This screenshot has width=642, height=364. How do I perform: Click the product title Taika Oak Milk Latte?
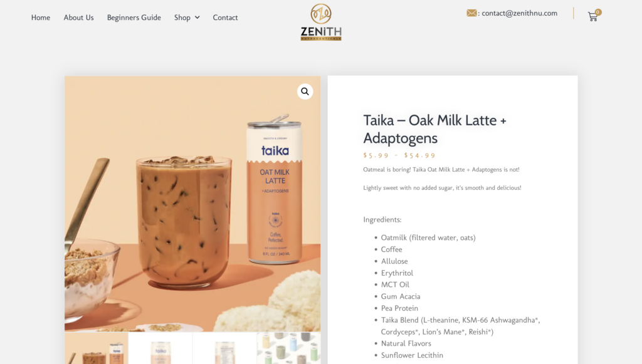click(x=435, y=129)
